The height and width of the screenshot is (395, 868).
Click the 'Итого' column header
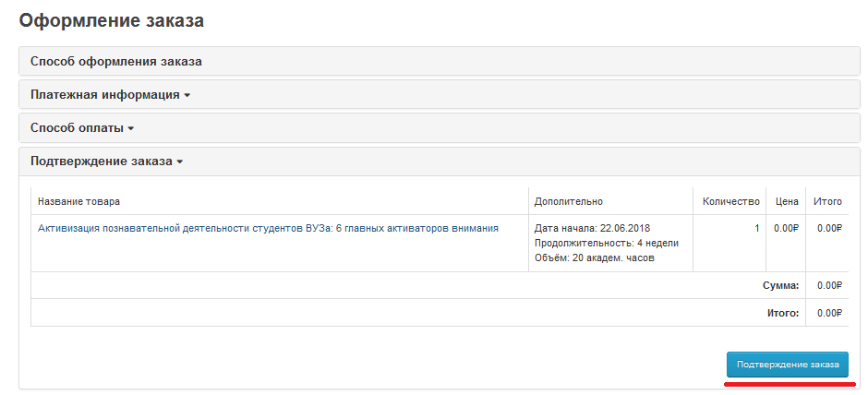(827, 201)
